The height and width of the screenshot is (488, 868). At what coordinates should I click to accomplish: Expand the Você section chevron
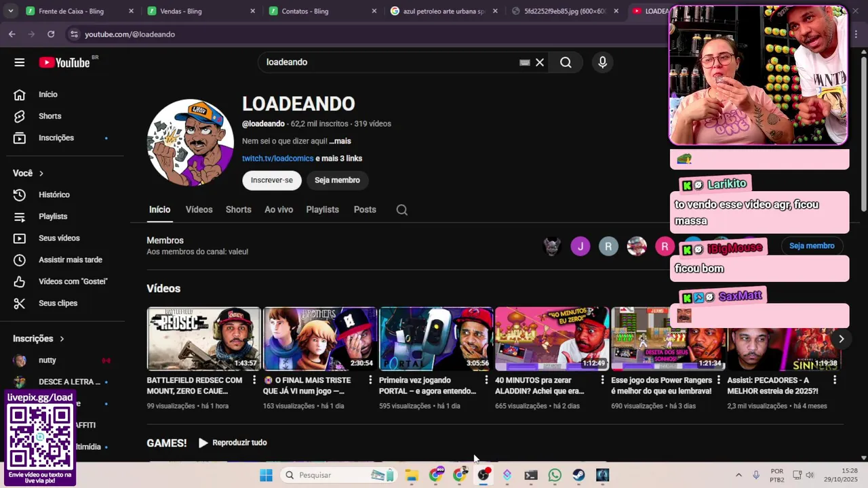point(41,174)
